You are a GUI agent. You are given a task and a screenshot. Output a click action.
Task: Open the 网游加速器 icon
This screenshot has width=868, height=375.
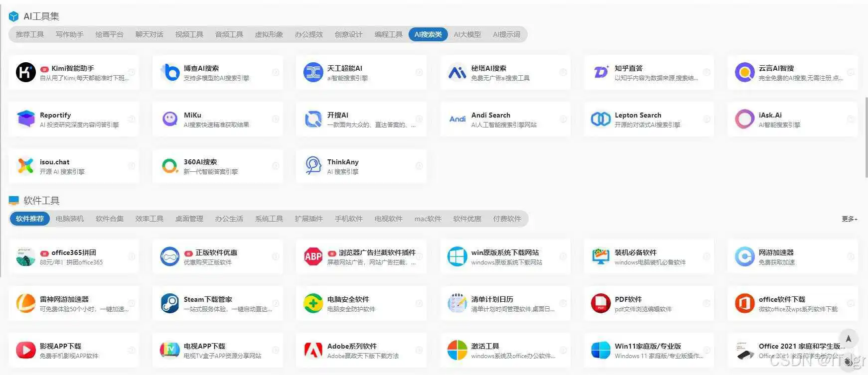(745, 256)
